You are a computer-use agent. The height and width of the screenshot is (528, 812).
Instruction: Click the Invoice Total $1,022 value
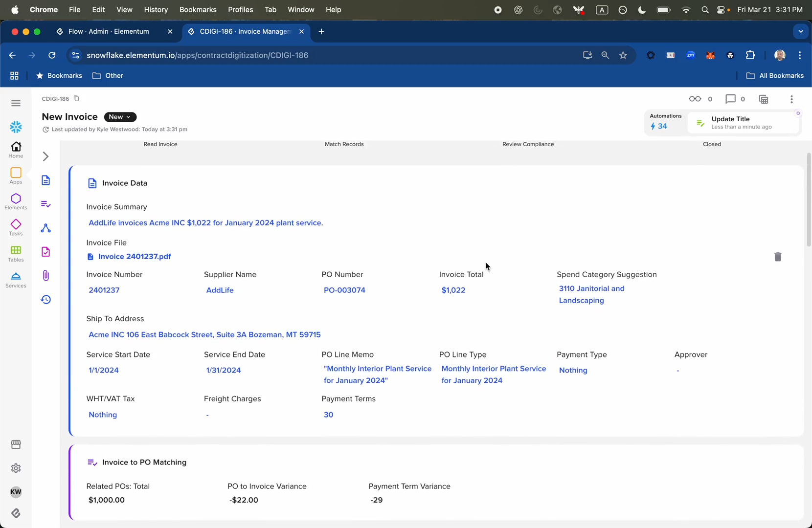click(453, 290)
